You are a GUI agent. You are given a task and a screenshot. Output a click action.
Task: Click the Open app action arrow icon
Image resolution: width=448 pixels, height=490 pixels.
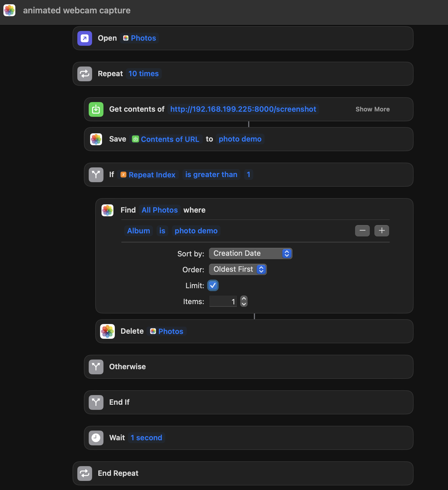[84, 38]
